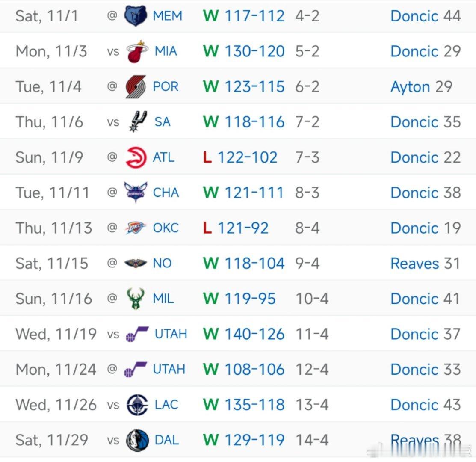Screen dimensions: 476x462
Task: Click the Atlanta Hawks team logo
Action: pyautogui.click(x=136, y=157)
